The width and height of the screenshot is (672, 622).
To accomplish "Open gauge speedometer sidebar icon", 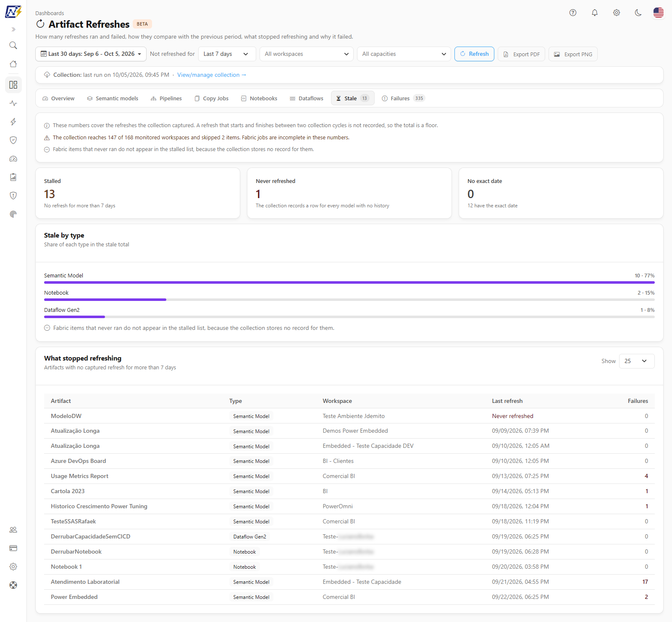I will tap(13, 159).
